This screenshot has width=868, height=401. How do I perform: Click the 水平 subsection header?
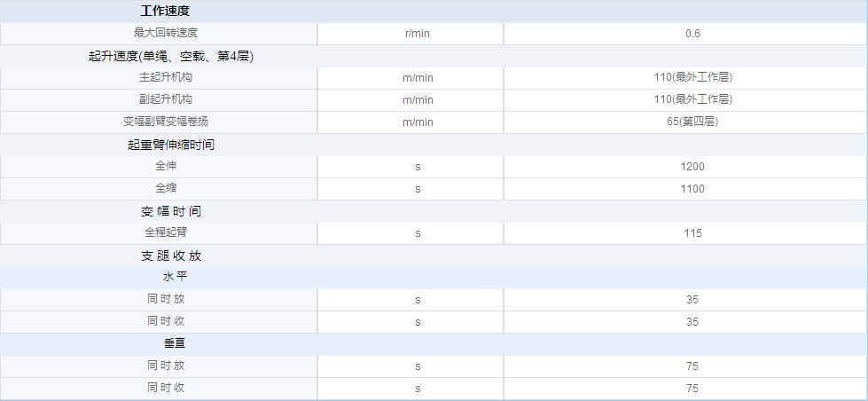175,277
